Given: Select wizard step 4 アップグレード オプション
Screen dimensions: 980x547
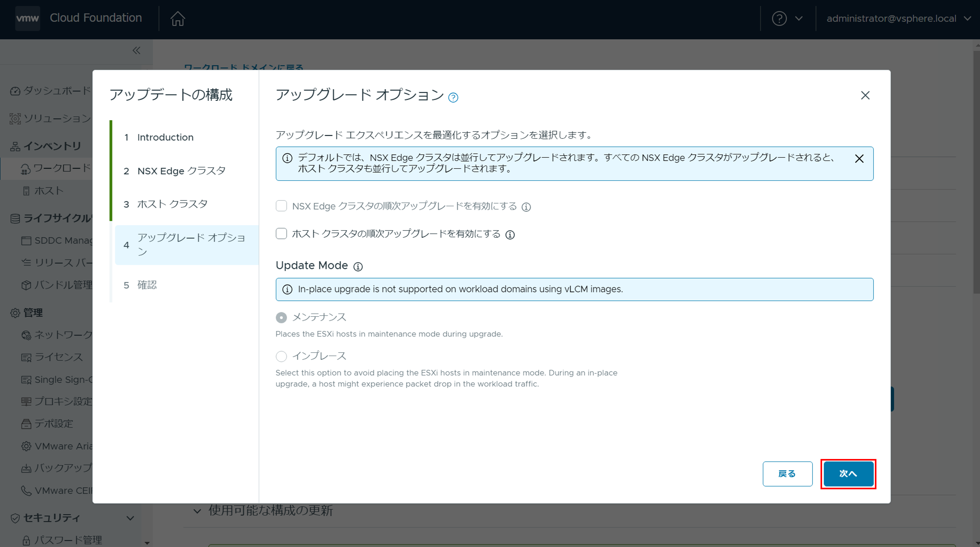Looking at the screenshot, I should coord(186,245).
